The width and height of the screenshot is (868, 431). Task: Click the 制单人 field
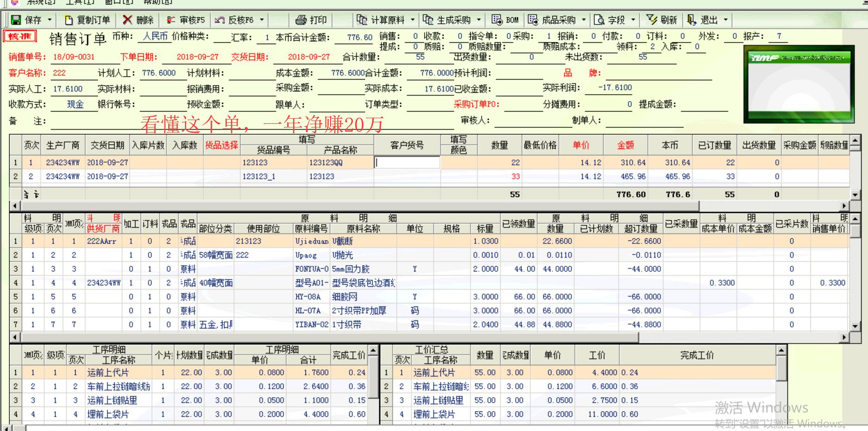pos(645,120)
